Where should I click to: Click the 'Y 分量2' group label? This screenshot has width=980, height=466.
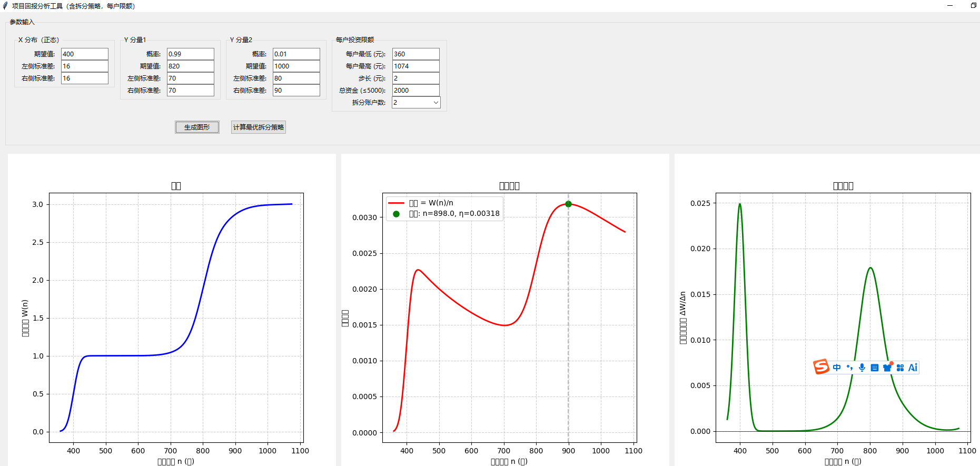[x=241, y=40]
